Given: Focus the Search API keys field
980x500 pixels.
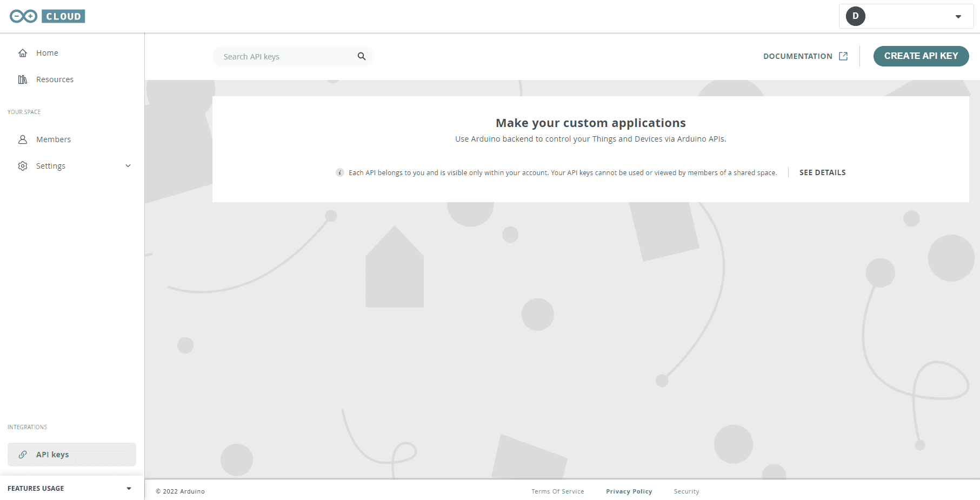Looking at the screenshot, I should pyautogui.click(x=286, y=57).
